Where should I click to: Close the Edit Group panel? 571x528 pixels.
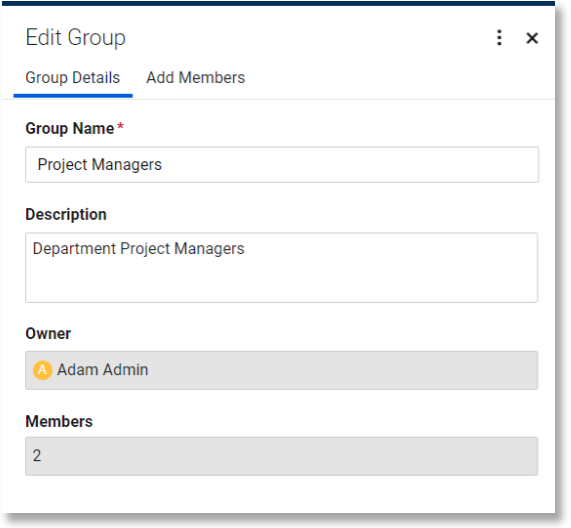(532, 38)
